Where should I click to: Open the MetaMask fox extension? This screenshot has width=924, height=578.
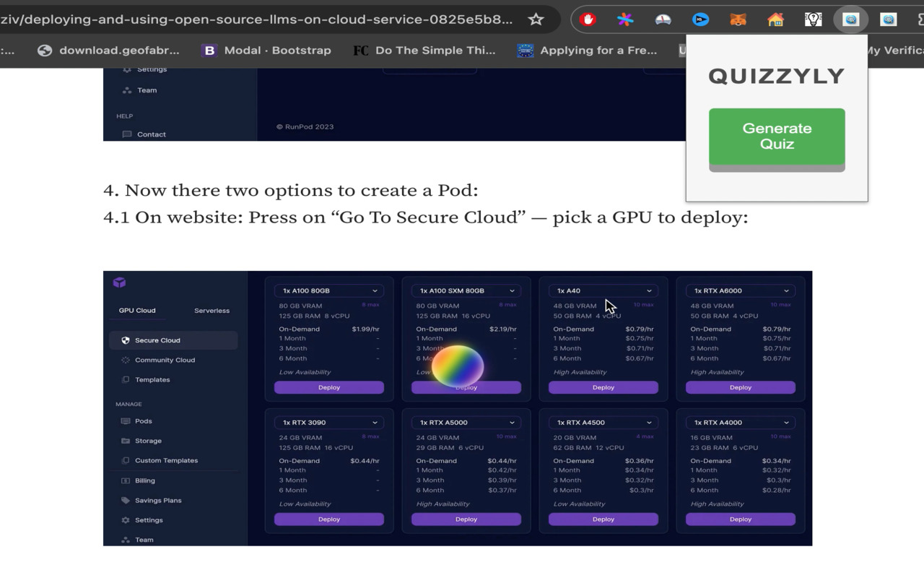point(738,20)
